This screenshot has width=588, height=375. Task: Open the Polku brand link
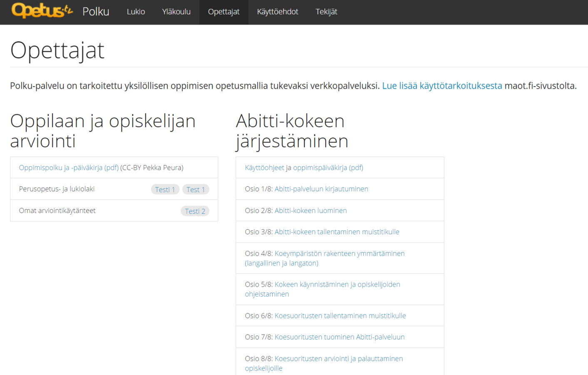(96, 12)
